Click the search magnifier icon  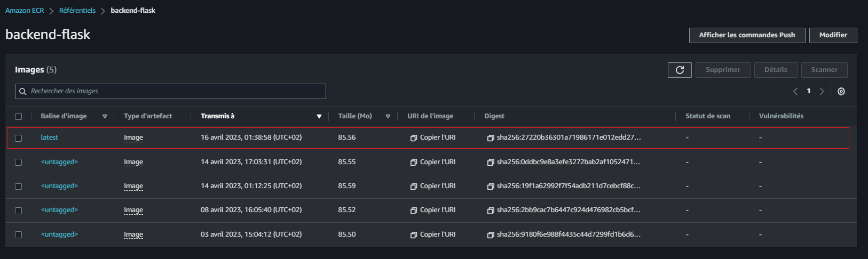[23, 92]
